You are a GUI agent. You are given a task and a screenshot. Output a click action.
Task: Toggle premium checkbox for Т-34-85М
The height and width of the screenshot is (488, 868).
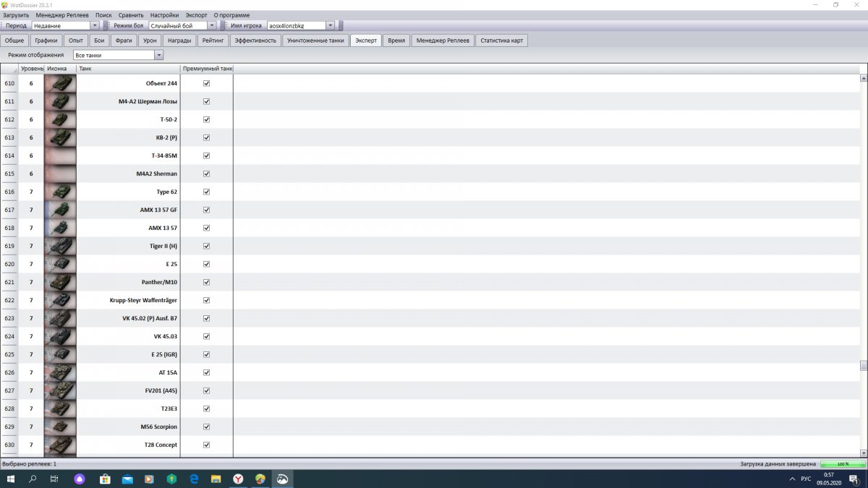pos(206,155)
